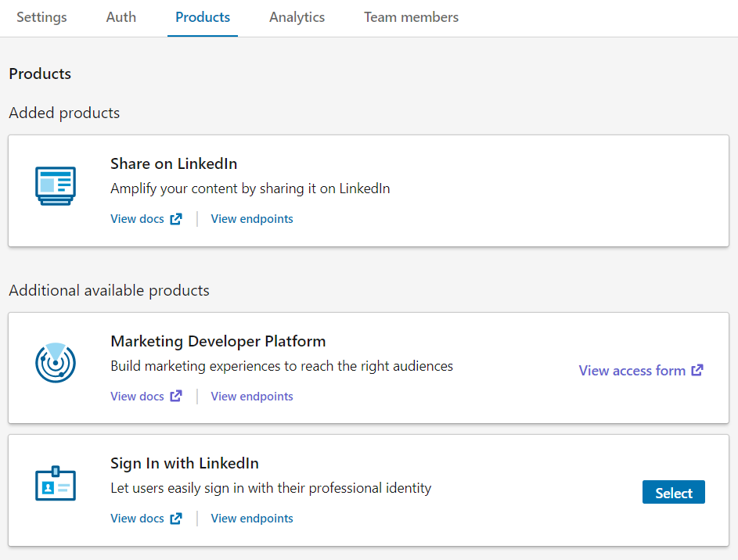
Task: Click the 'Share on LinkedIn' product title
Action: 174,163
